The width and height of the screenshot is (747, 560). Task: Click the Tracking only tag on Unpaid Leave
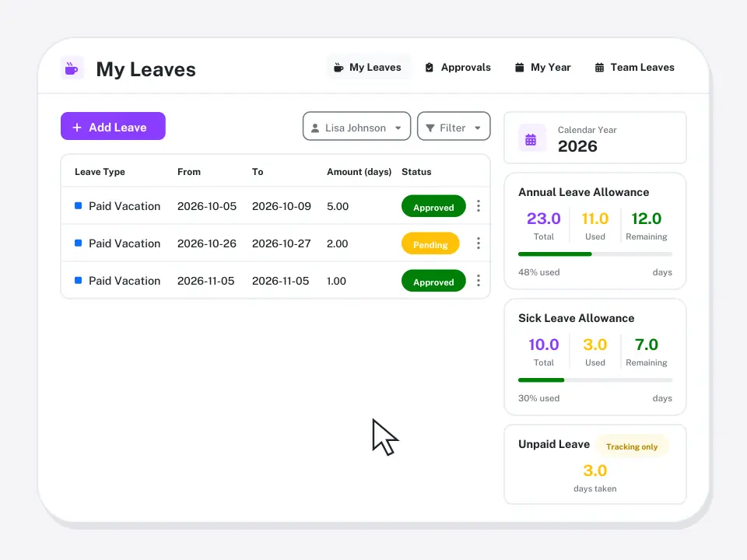[632, 446]
